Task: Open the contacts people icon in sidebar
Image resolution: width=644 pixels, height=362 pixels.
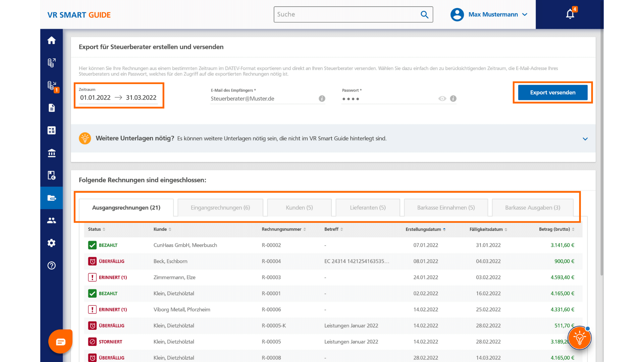Action: 51,220
